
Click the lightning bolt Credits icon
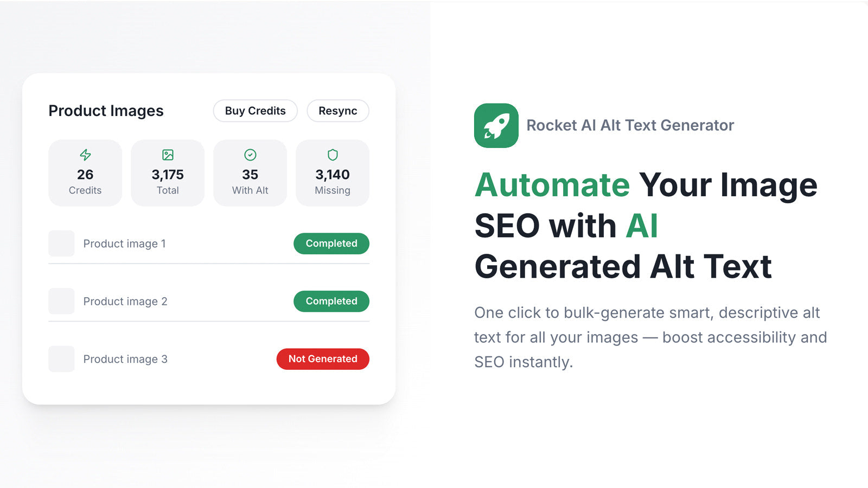coord(85,155)
